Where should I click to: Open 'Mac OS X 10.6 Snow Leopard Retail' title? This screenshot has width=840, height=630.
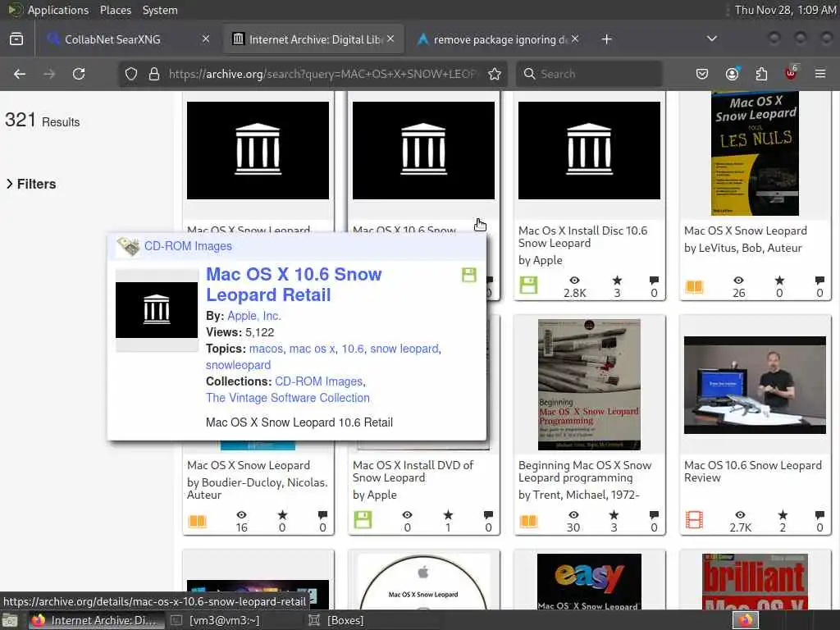[294, 285]
